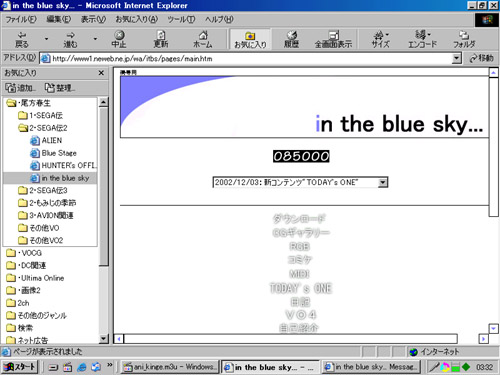Click the CGギャラリー page link
Viewport: 500px width, 375px height.
point(301,232)
